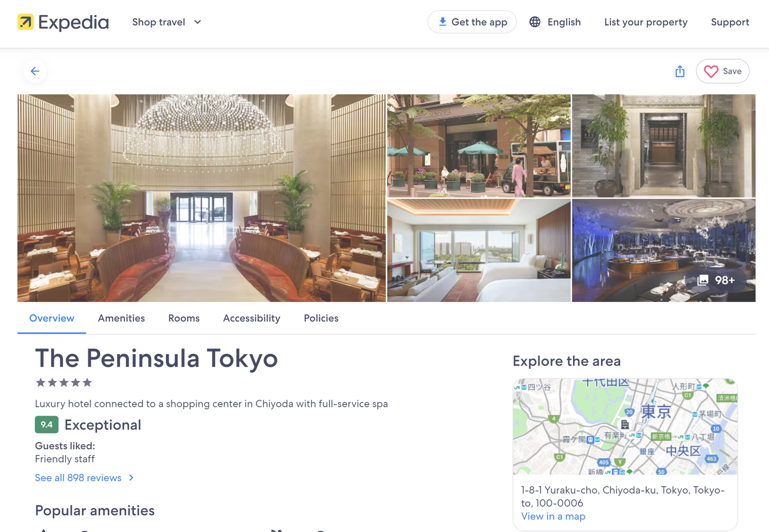The width and height of the screenshot is (769, 532).
Task: Click the download icon in Get the app
Action: pyautogui.click(x=442, y=22)
